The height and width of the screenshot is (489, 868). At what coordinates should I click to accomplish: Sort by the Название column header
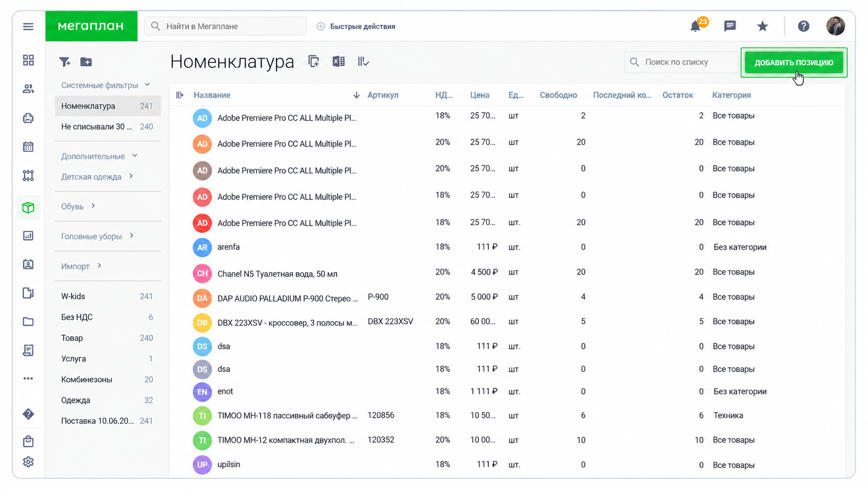212,95
